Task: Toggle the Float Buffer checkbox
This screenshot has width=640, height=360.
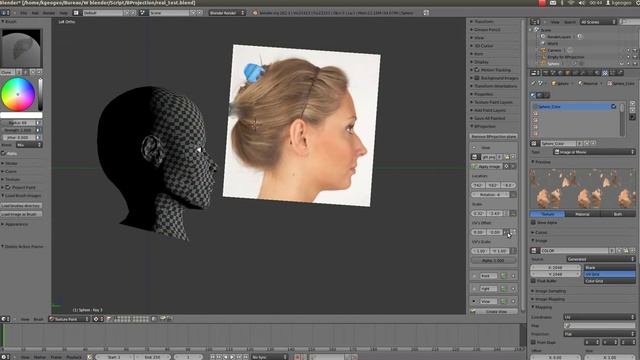Action: tap(533, 281)
